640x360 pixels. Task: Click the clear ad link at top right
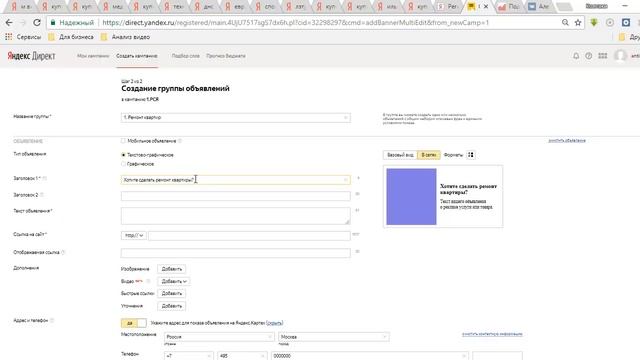(x=567, y=140)
